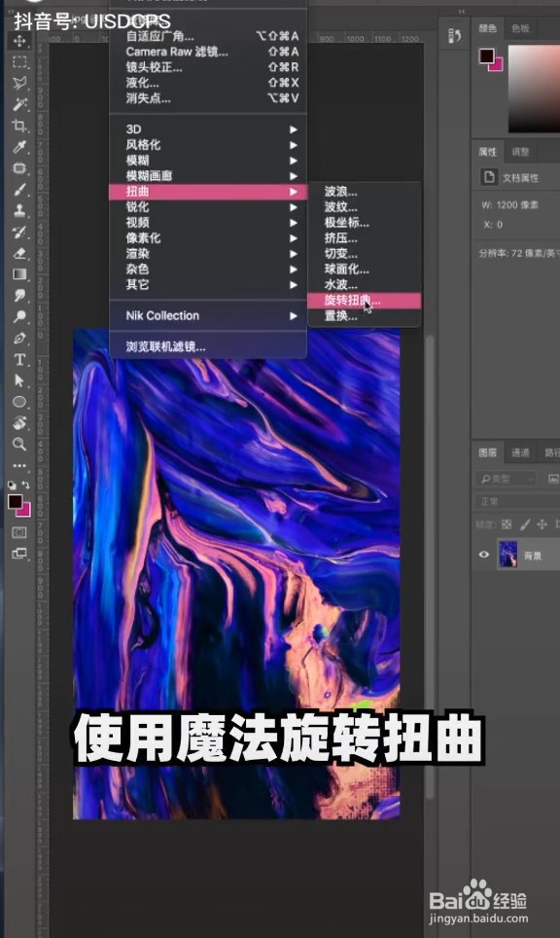Select the Type tool
Screen dimensions: 560x938
(x=19, y=359)
